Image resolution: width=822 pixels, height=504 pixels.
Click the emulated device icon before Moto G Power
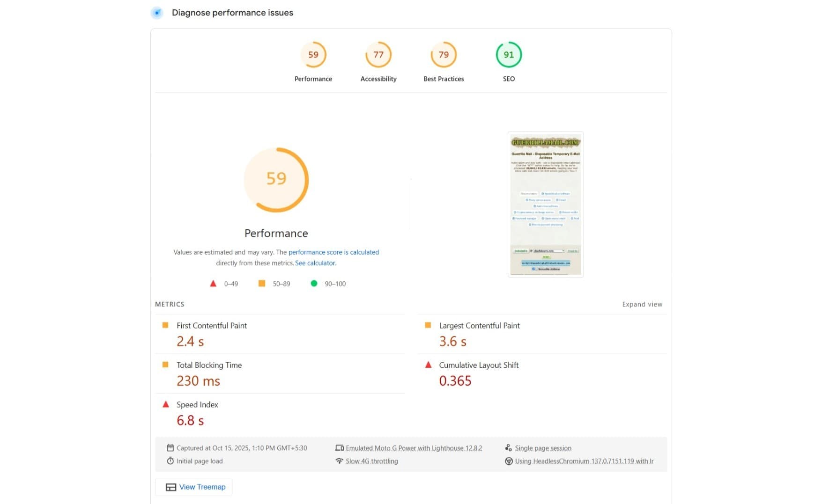(x=340, y=448)
